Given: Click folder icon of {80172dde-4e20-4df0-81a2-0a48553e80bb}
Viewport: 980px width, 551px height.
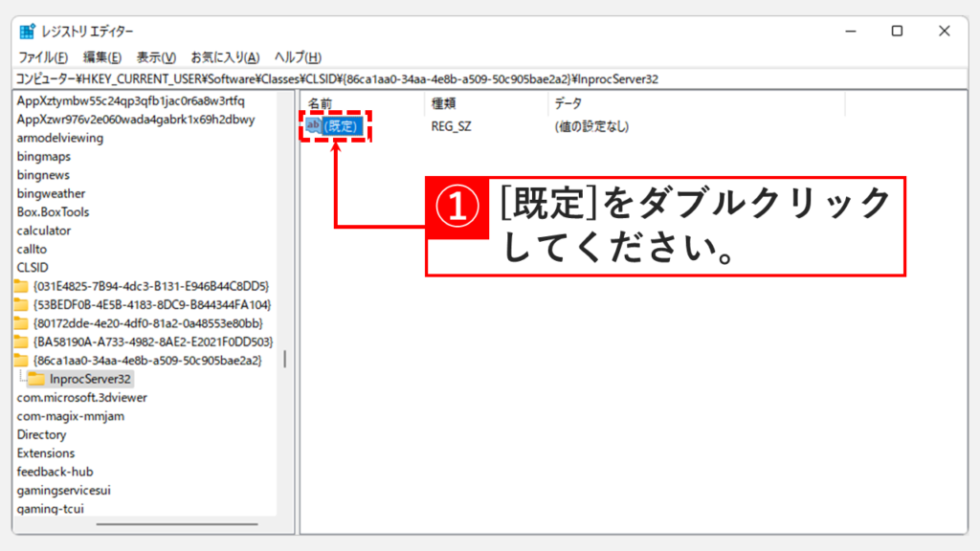Looking at the screenshot, I should click(21, 323).
